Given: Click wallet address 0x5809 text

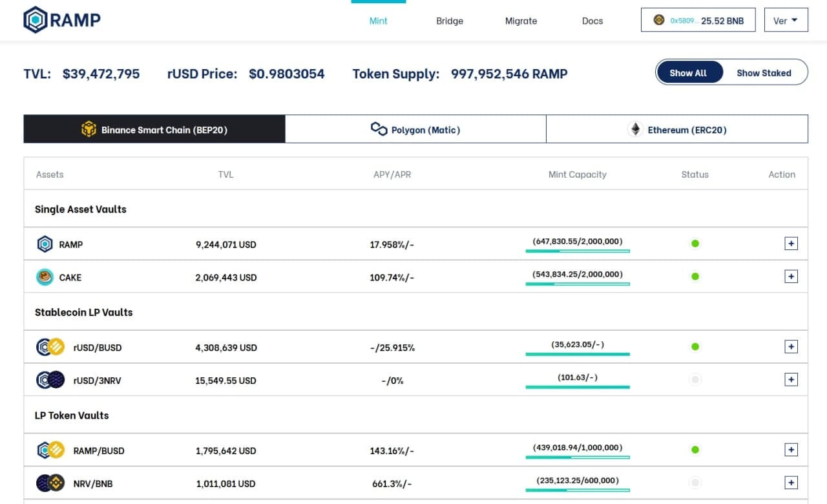Looking at the screenshot, I should click(x=684, y=21).
